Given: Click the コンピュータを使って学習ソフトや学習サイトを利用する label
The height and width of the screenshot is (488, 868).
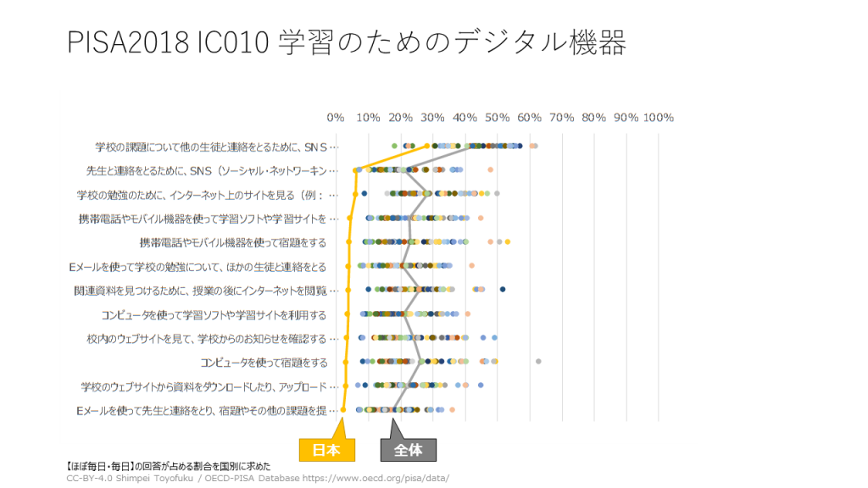Looking at the screenshot, I should (214, 315).
